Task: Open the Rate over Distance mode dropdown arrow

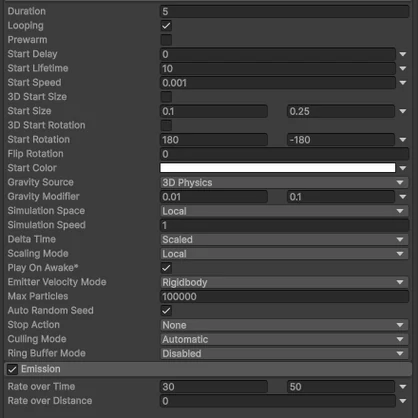Action: click(403, 401)
